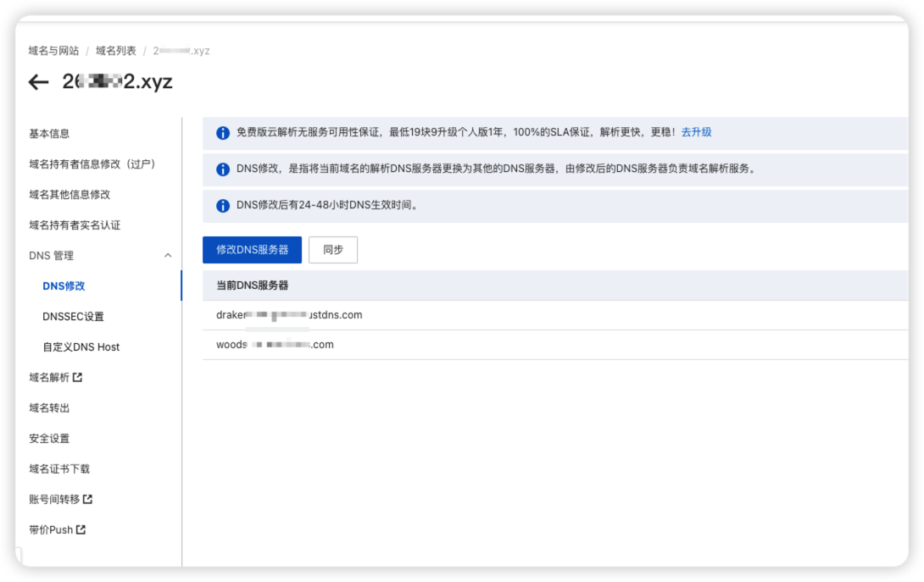
Task: Open 基本信息 in the sidebar
Action: point(49,134)
